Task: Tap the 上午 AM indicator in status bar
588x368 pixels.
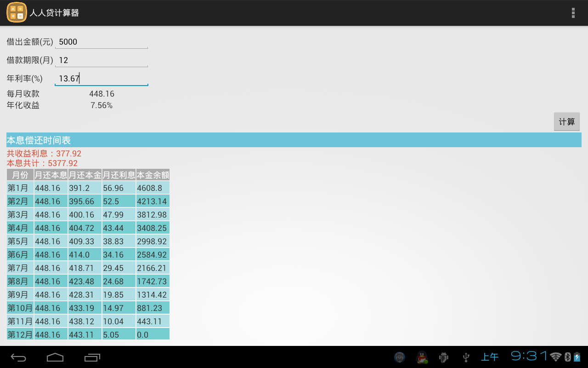Action: coord(490,357)
